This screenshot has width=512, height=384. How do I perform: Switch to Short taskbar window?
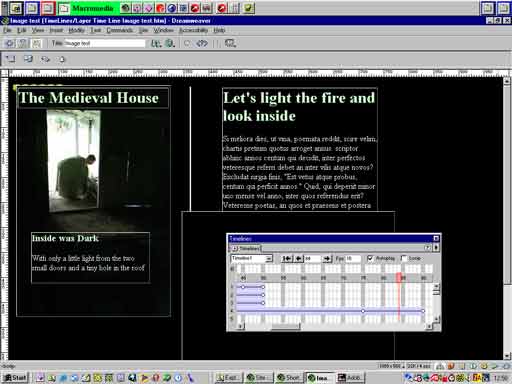[x=289, y=378]
